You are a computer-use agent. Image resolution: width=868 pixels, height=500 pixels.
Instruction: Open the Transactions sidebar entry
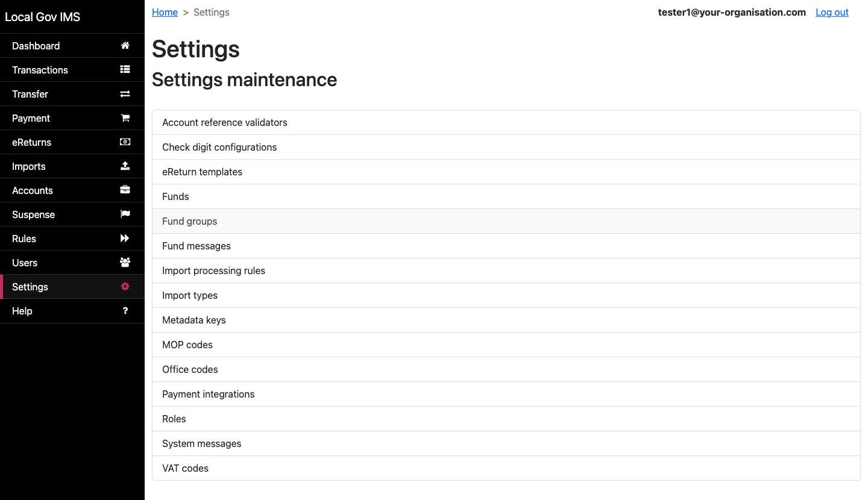click(x=40, y=69)
